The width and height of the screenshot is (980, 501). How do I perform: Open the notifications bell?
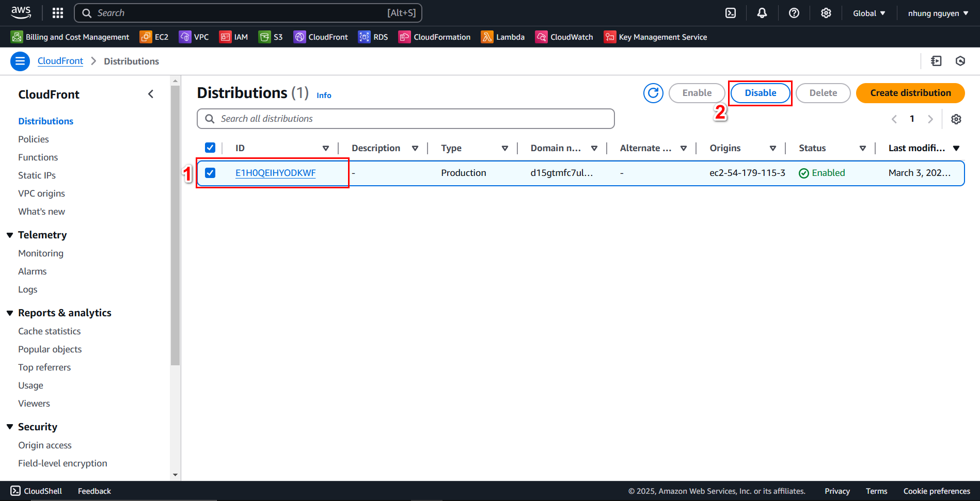click(x=762, y=13)
